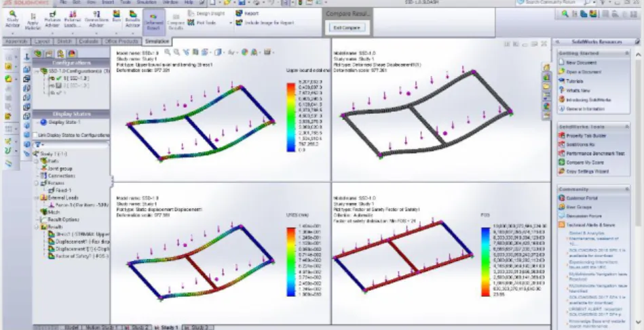The height and width of the screenshot is (330, 644).
Task: Open the Tools menu
Action: pyautogui.click(x=126, y=3)
